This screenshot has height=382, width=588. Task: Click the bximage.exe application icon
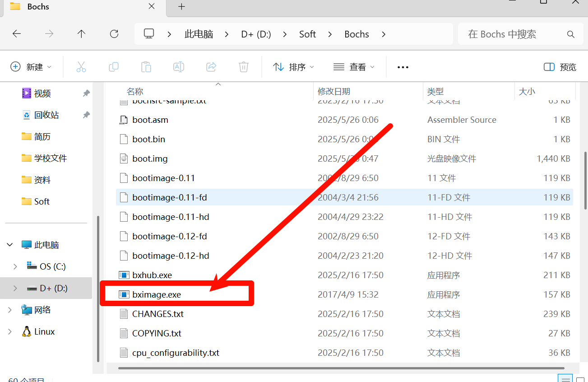(124, 294)
